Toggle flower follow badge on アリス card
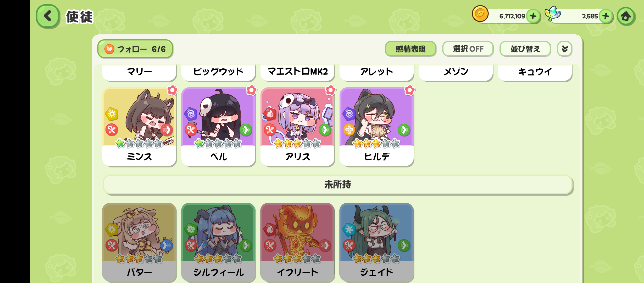 (330, 90)
